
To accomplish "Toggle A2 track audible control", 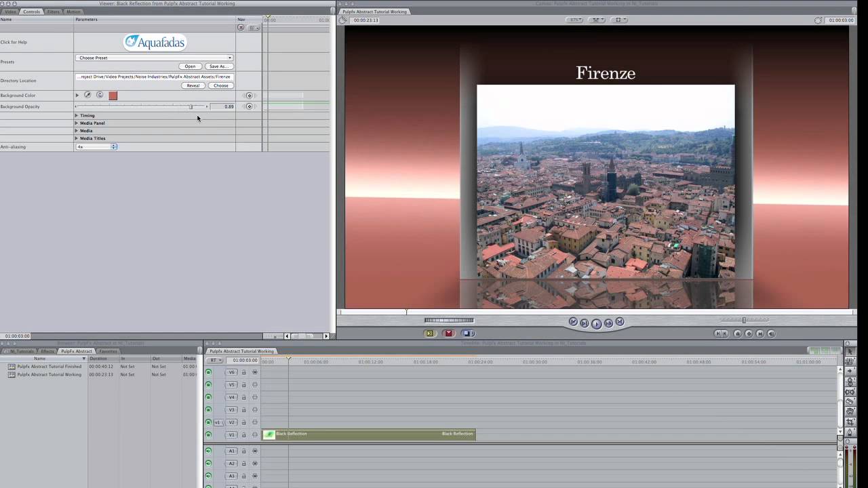I will [x=208, y=464].
